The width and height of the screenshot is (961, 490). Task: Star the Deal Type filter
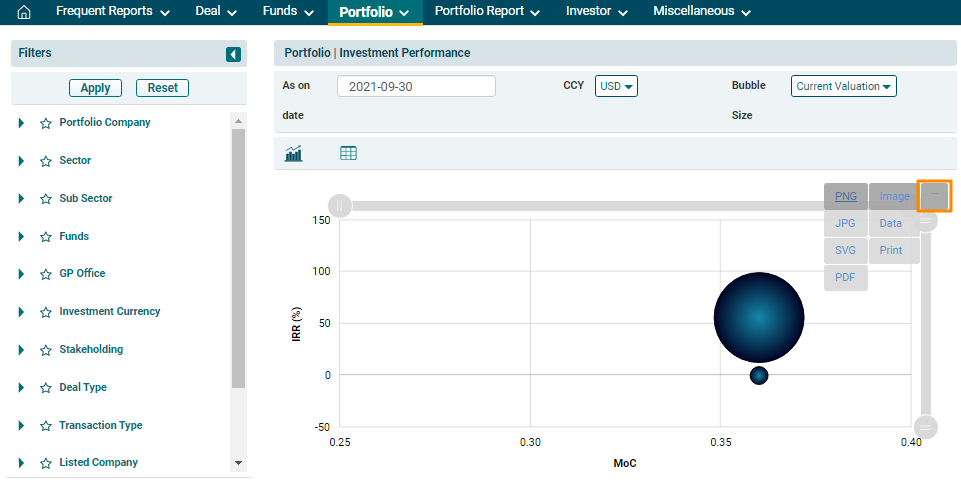[45, 388]
